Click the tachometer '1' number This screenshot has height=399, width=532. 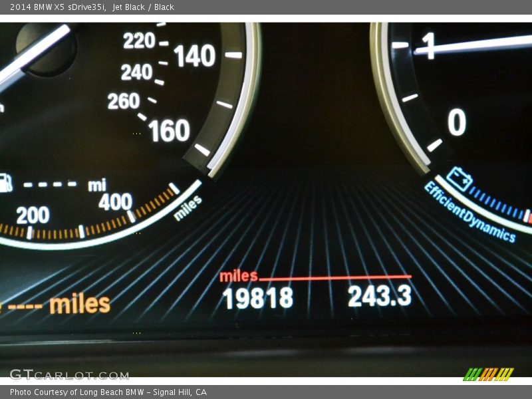tap(428, 46)
